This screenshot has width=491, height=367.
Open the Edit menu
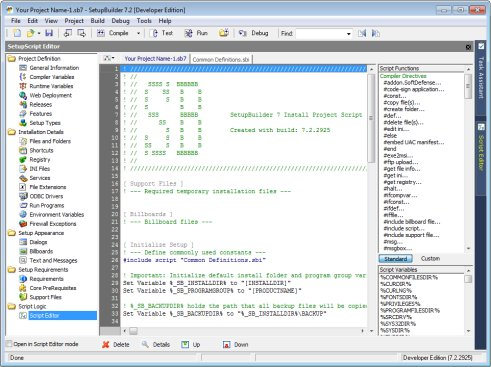32,21
